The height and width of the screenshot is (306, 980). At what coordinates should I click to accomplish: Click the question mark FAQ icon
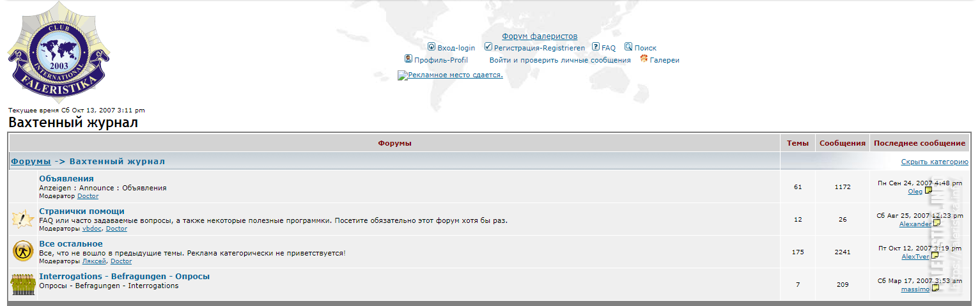pyautogui.click(x=596, y=47)
